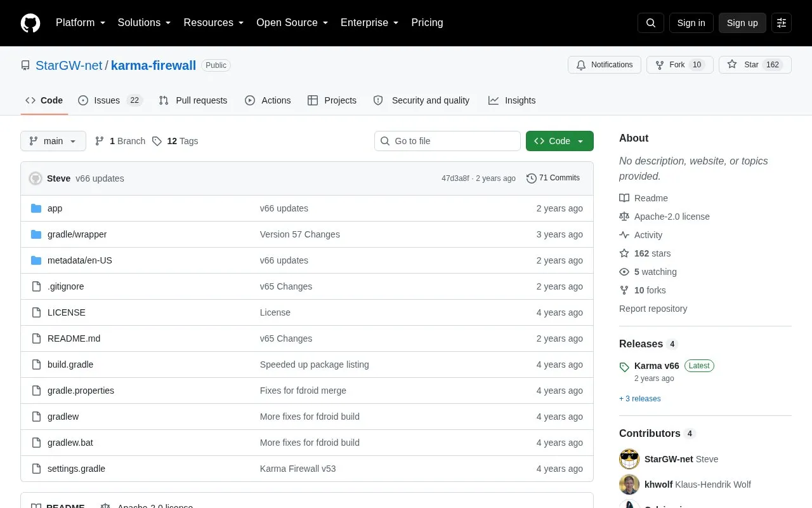Expand the Open Source menu
812x508 pixels.
click(292, 23)
